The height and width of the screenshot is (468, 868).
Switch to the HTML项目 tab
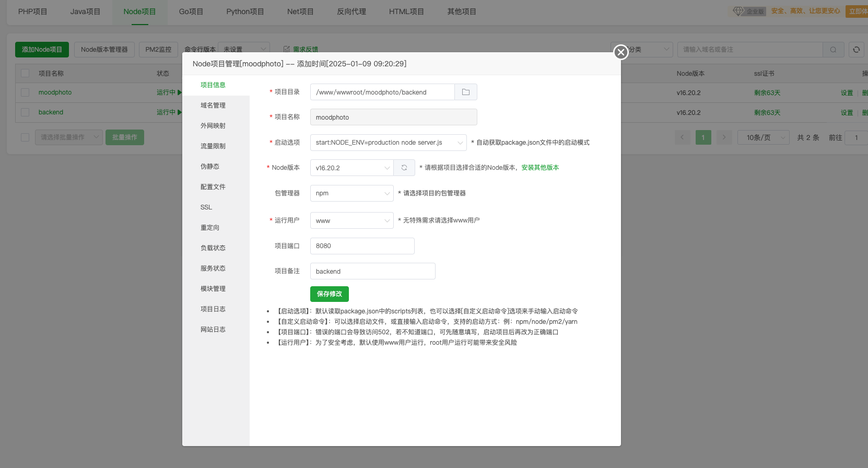pyautogui.click(x=406, y=11)
